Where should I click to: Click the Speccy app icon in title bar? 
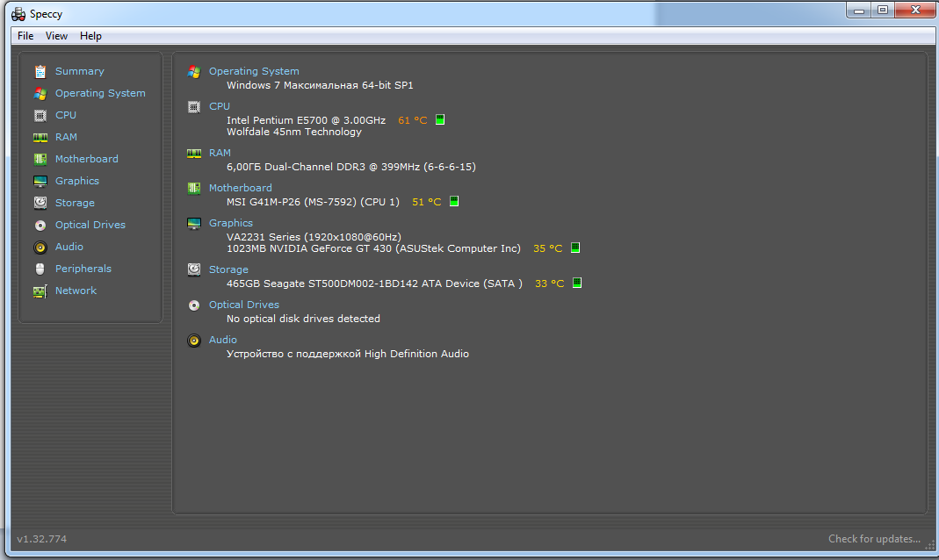tap(18, 14)
